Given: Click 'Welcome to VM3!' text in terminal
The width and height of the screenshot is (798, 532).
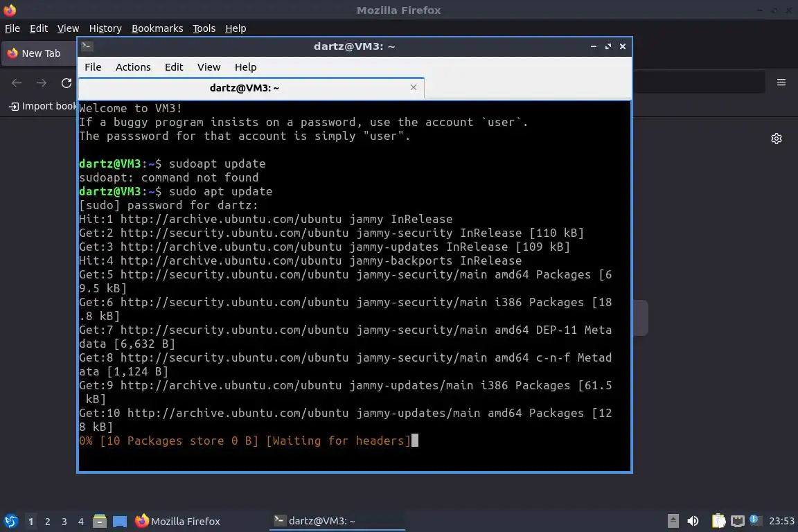Looking at the screenshot, I should pyautogui.click(x=130, y=109).
